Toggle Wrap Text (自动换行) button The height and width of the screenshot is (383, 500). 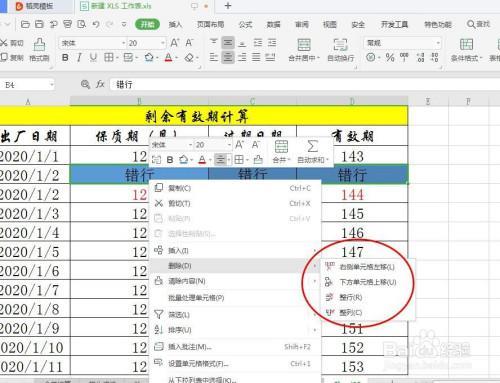[x=340, y=49]
